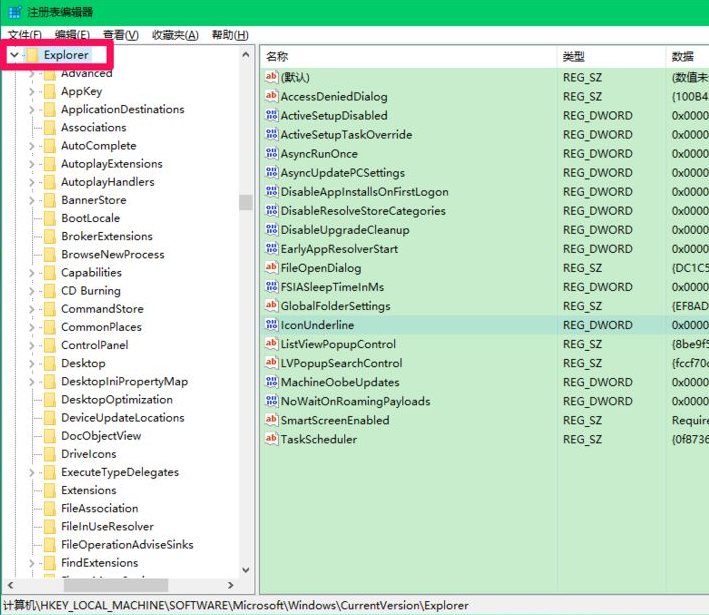
Task: Click the SmartScreenEnabled string icon
Action: (271, 420)
